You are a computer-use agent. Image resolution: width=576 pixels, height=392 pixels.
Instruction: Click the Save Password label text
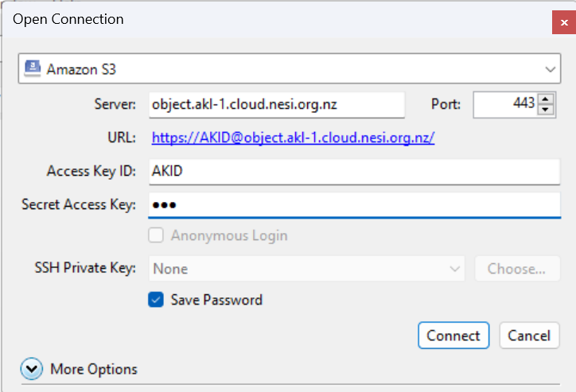point(216,300)
